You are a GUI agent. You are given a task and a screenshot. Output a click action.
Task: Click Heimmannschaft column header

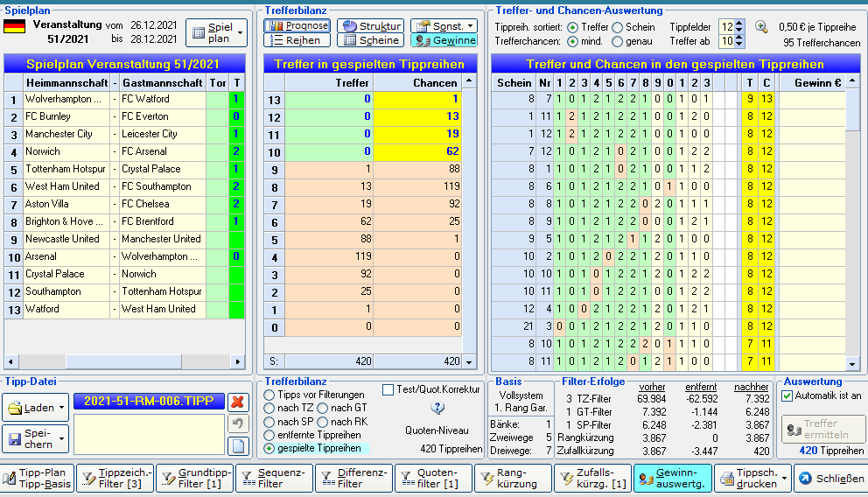tap(67, 83)
